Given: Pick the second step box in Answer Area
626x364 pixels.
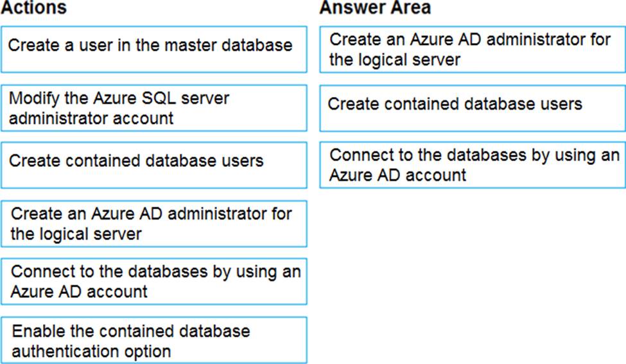Looking at the screenshot, I should tap(472, 107).
